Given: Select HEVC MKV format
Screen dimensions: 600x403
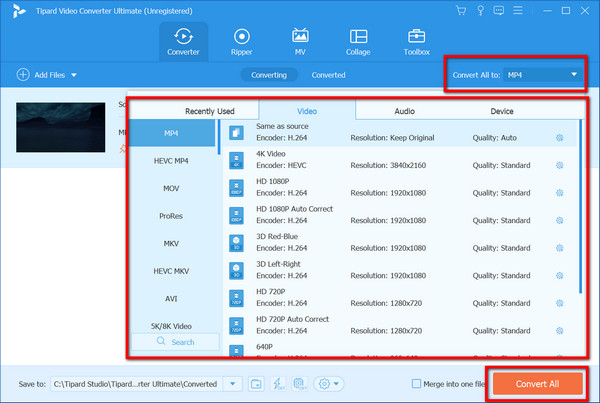Looking at the screenshot, I should pos(171,271).
